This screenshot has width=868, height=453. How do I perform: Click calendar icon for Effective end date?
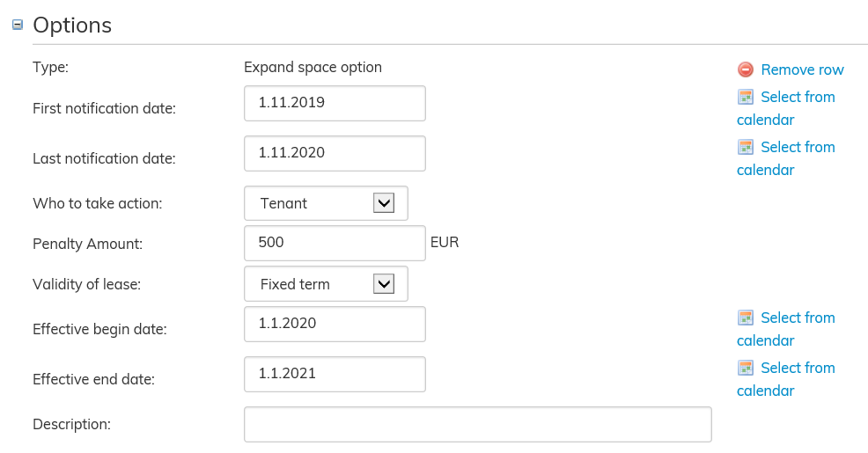pyautogui.click(x=746, y=368)
